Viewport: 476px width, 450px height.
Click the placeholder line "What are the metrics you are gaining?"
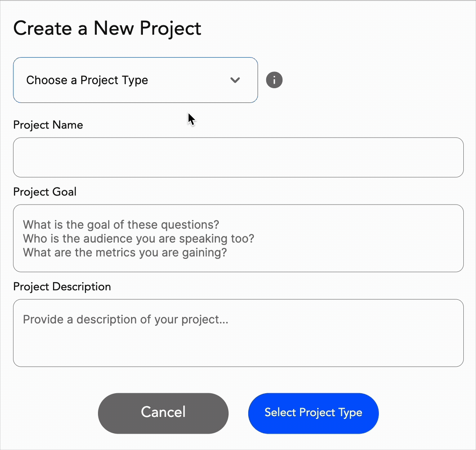[x=125, y=253]
